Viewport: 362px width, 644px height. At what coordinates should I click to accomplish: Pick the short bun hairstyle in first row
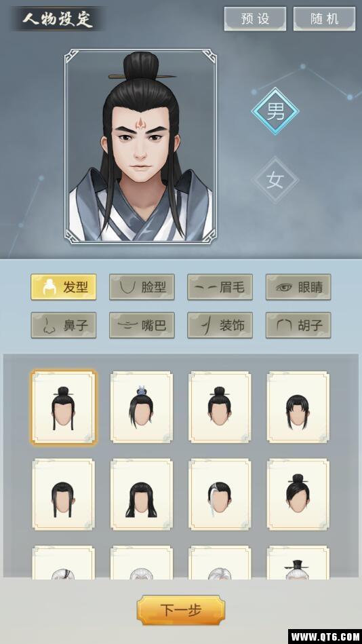point(220,407)
